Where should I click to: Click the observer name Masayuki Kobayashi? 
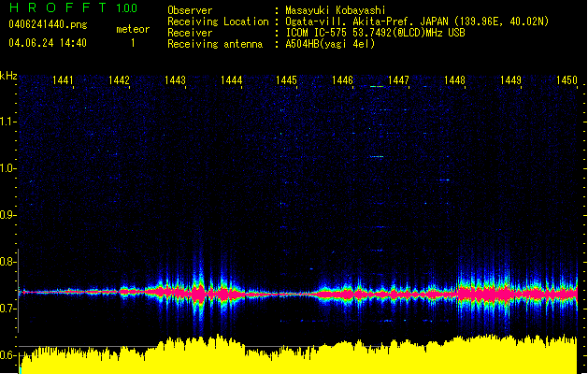pyautogui.click(x=336, y=10)
